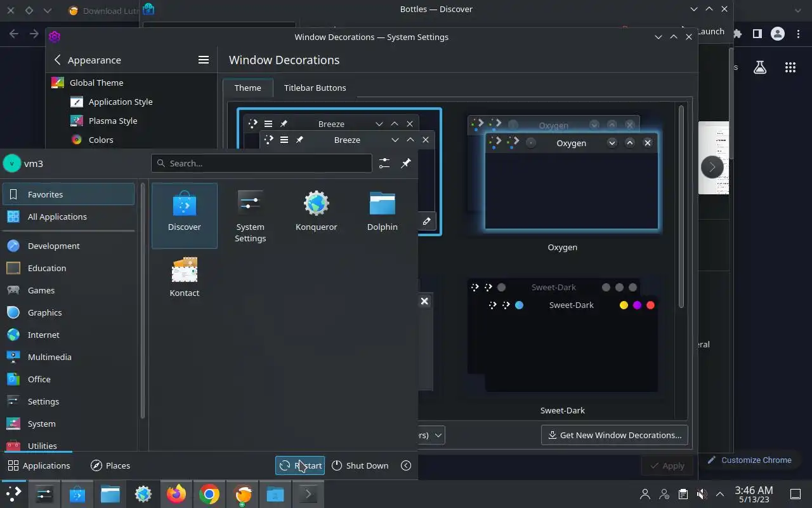Open Discover from the taskbar
Screen dimensions: 812x508
pyautogui.click(x=77, y=494)
